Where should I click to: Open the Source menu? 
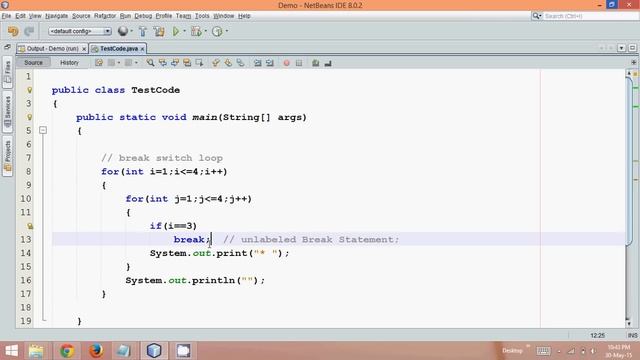pyautogui.click(x=81, y=16)
